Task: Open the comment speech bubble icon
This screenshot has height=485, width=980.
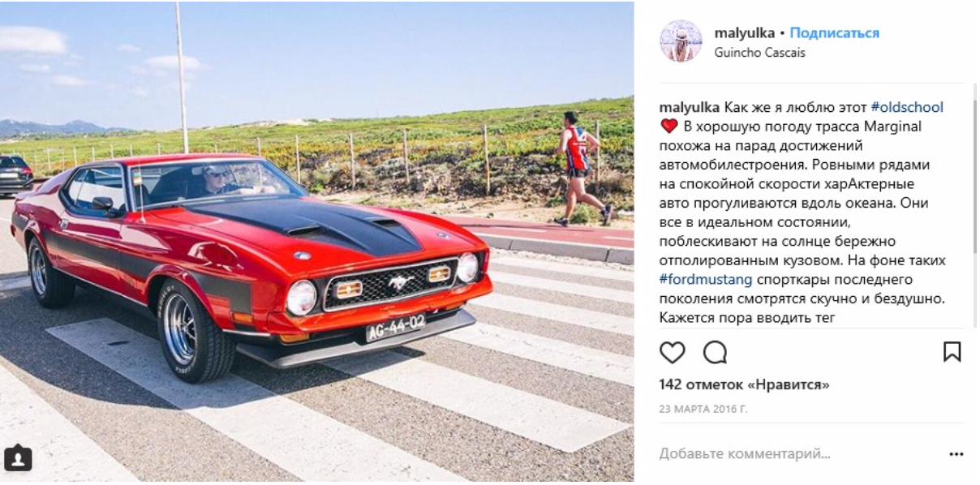Action: [715, 352]
